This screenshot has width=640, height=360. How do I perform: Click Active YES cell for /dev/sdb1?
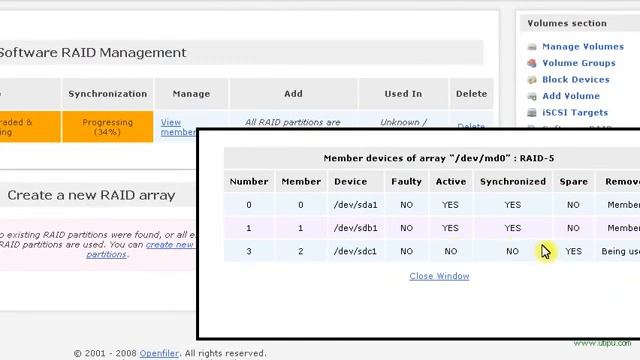click(x=451, y=228)
